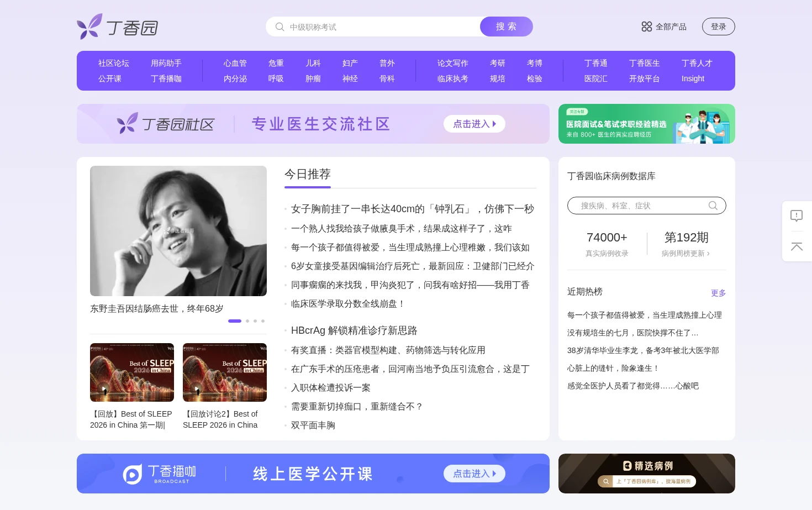Open 用药助手 in the navigation bar
The width and height of the screenshot is (812, 510).
[166, 63]
